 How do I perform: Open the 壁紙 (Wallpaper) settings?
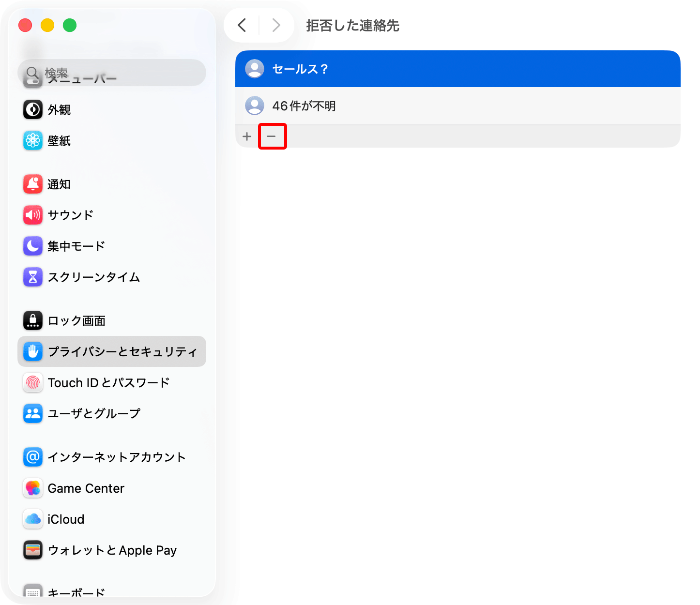point(59,140)
